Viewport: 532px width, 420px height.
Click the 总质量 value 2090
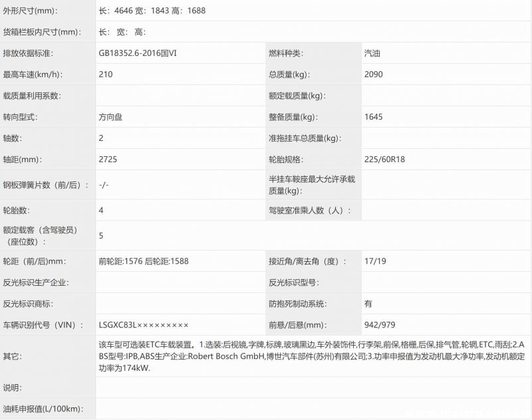tap(374, 74)
